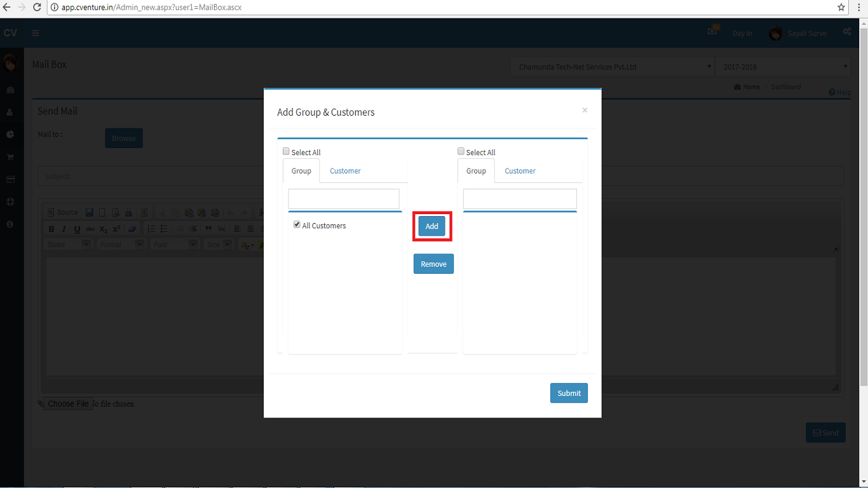The height and width of the screenshot is (488, 868).
Task: Click the shopping cart sidebar icon
Action: coord(10,157)
